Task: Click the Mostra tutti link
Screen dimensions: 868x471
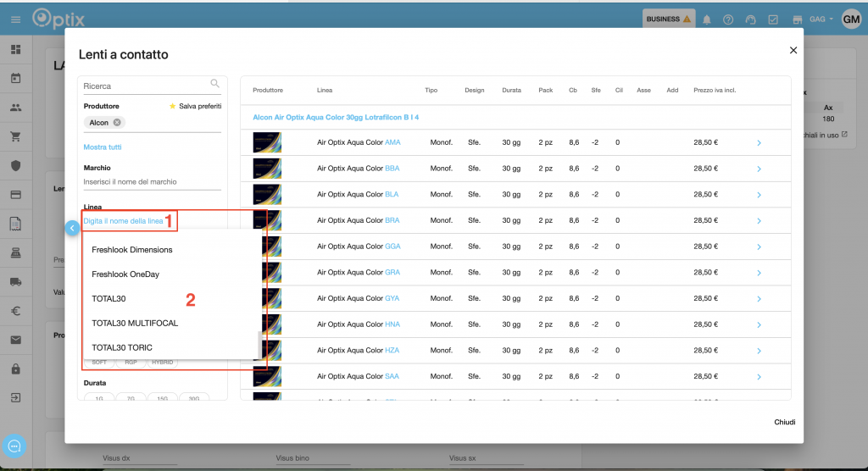Action: click(103, 147)
